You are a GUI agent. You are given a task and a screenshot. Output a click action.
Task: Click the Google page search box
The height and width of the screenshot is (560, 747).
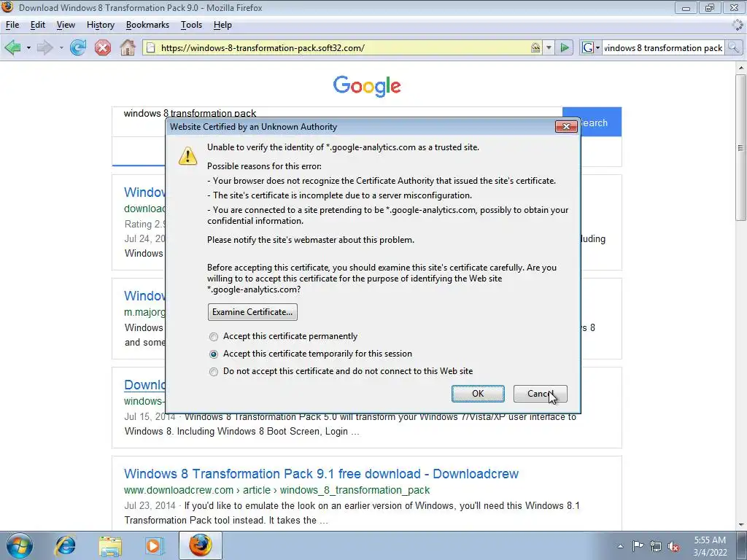pos(337,113)
